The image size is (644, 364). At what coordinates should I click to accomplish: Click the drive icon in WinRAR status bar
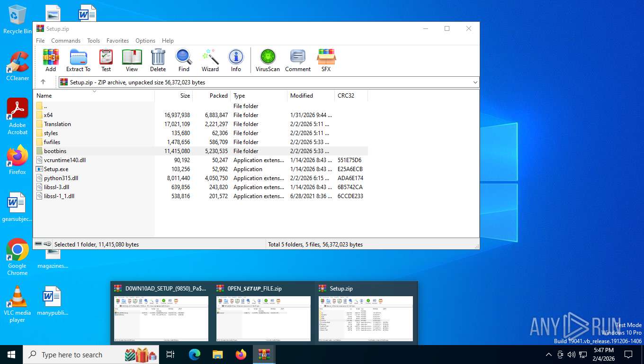point(38,244)
